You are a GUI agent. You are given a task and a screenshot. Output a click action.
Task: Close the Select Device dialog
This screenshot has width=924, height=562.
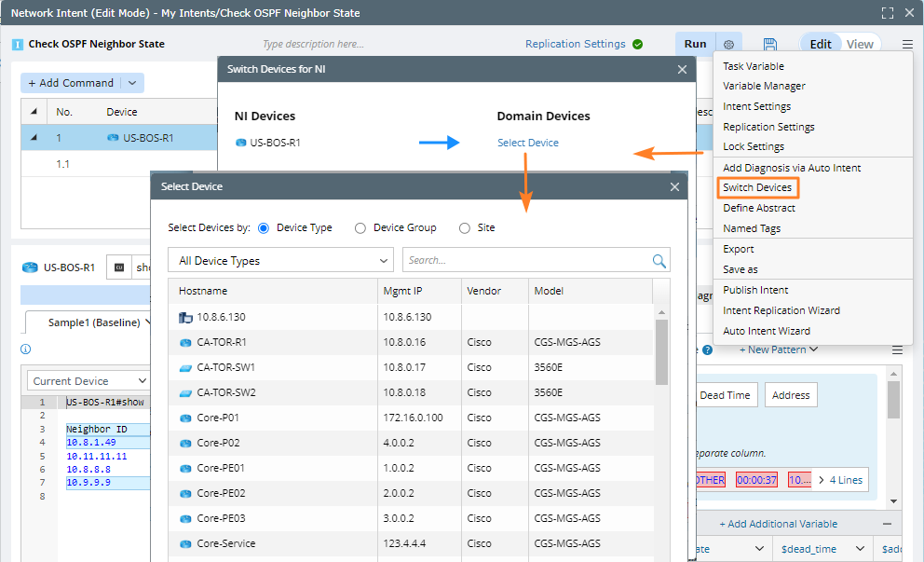[674, 186]
